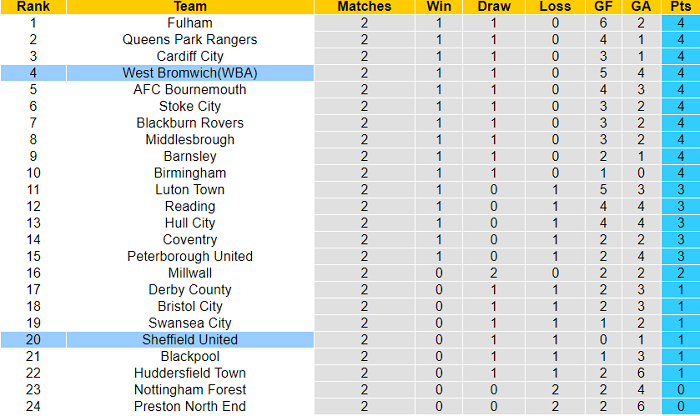Click the Draw column header

click(494, 6)
